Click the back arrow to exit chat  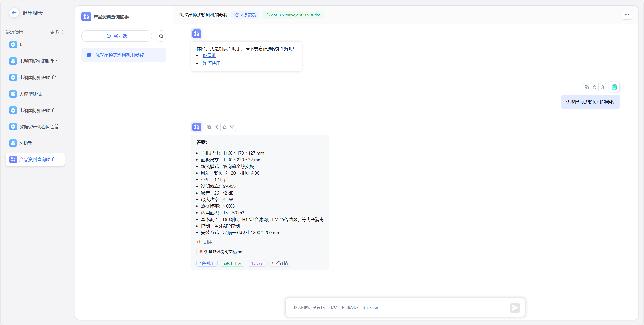point(14,13)
